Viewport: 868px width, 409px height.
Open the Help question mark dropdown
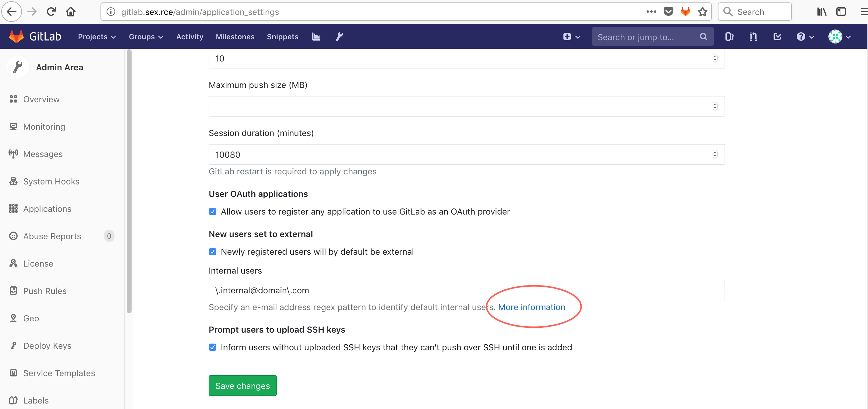click(805, 36)
